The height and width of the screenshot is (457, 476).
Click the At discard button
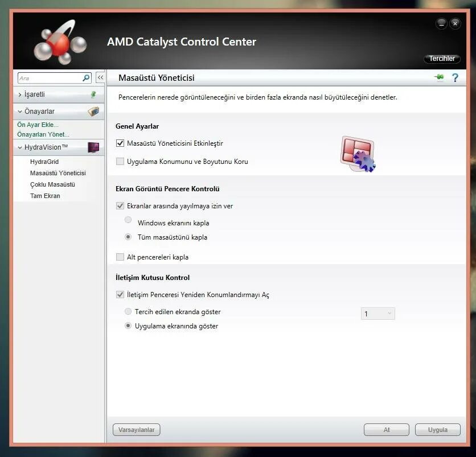click(x=387, y=430)
